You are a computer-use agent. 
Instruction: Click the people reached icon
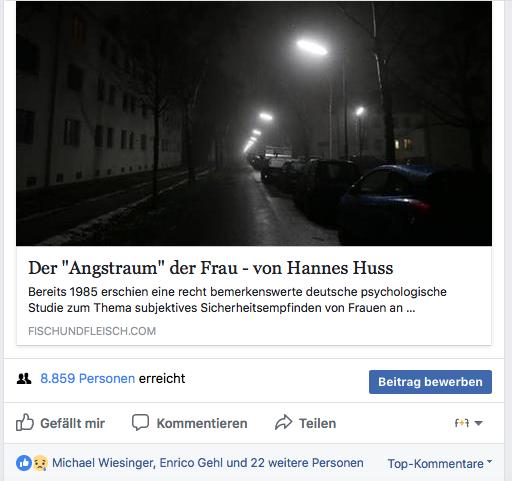click(x=24, y=379)
